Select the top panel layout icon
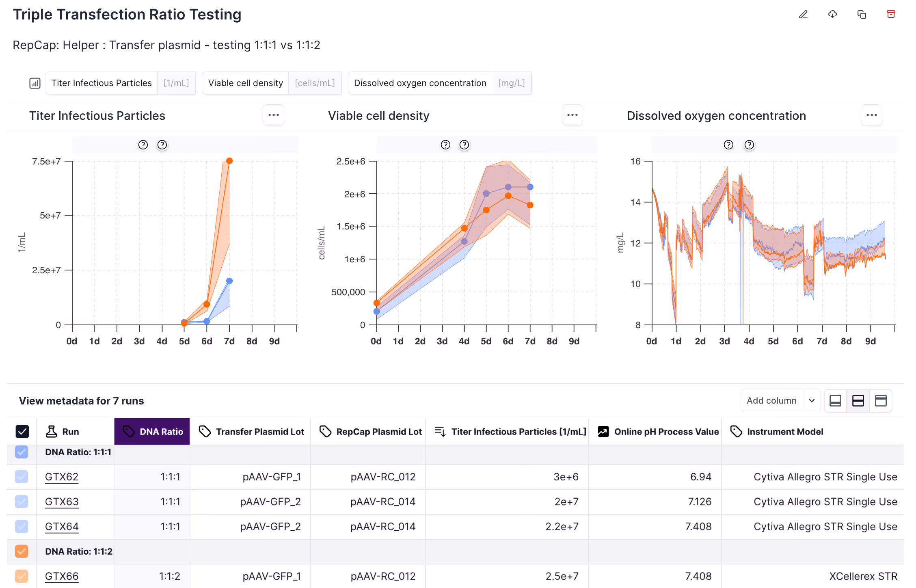916x588 pixels. pyautogui.click(x=881, y=401)
